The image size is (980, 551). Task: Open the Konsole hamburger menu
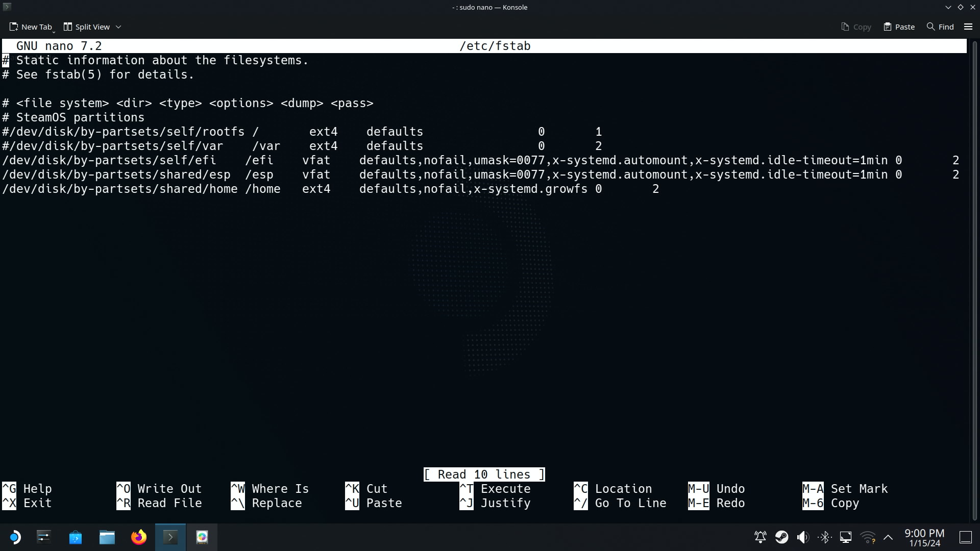(968, 27)
